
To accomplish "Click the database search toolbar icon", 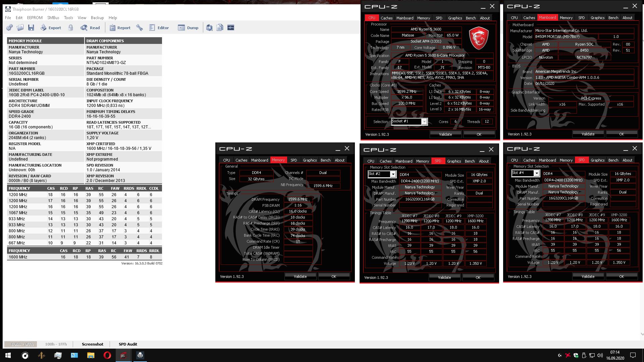I will pos(209,28).
